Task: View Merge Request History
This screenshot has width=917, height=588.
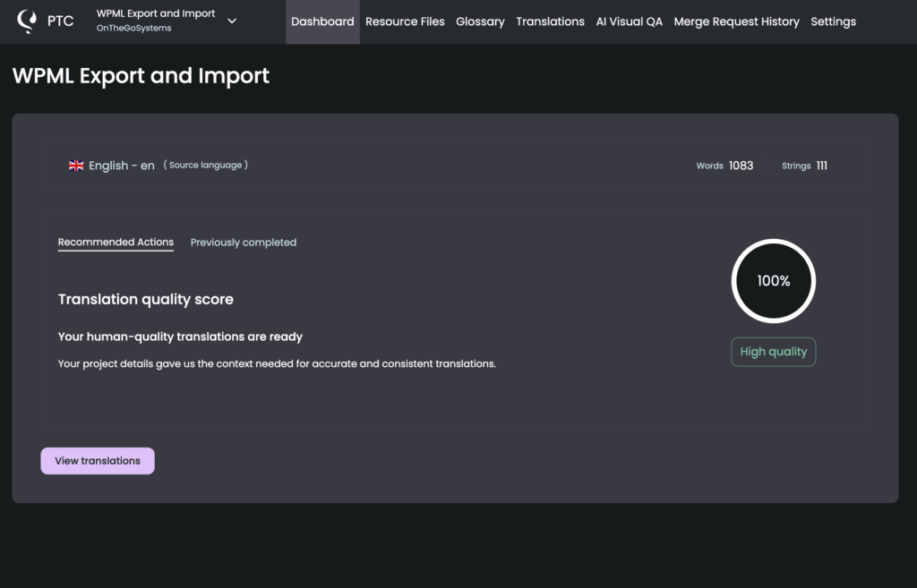Action: click(736, 21)
